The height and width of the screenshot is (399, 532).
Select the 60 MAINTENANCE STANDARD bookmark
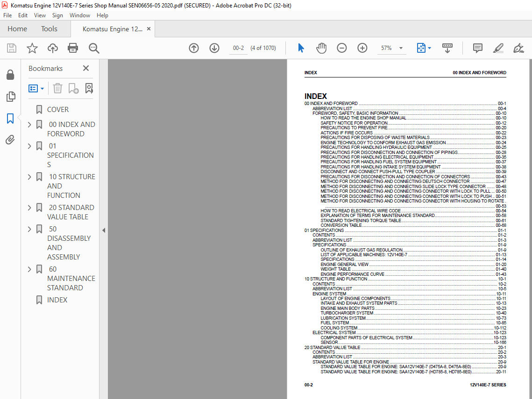tap(71, 278)
